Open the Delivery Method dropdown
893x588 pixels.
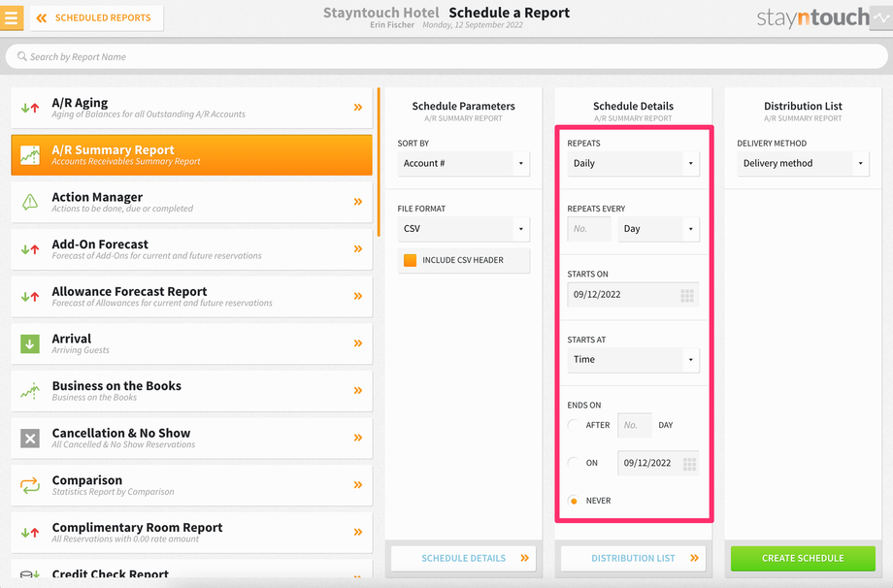click(803, 163)
